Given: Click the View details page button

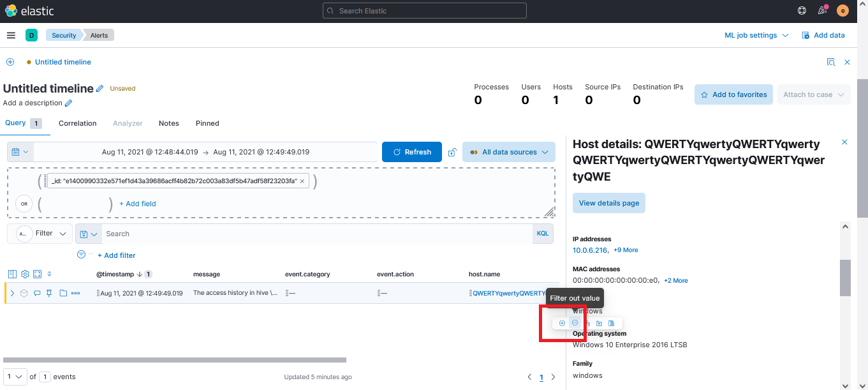Looking at the screenshot, I should tap(609, 203).
